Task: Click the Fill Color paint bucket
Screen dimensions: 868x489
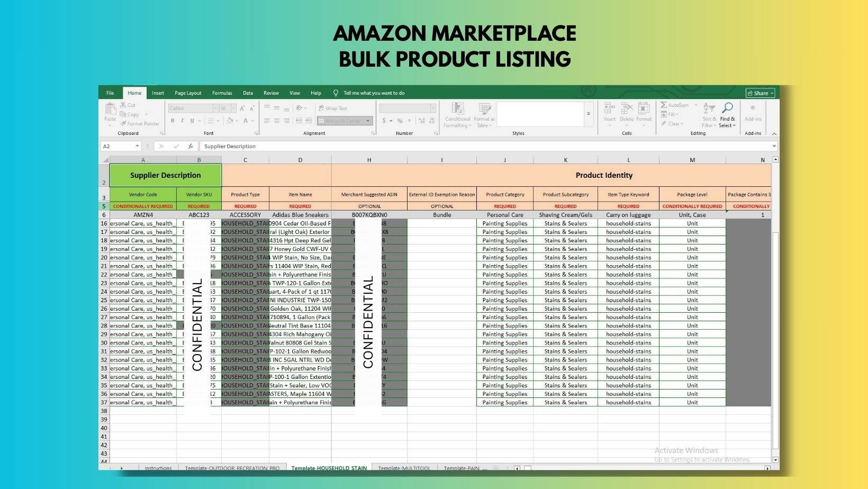Action: pyautogui.click(x=230, y=121)
